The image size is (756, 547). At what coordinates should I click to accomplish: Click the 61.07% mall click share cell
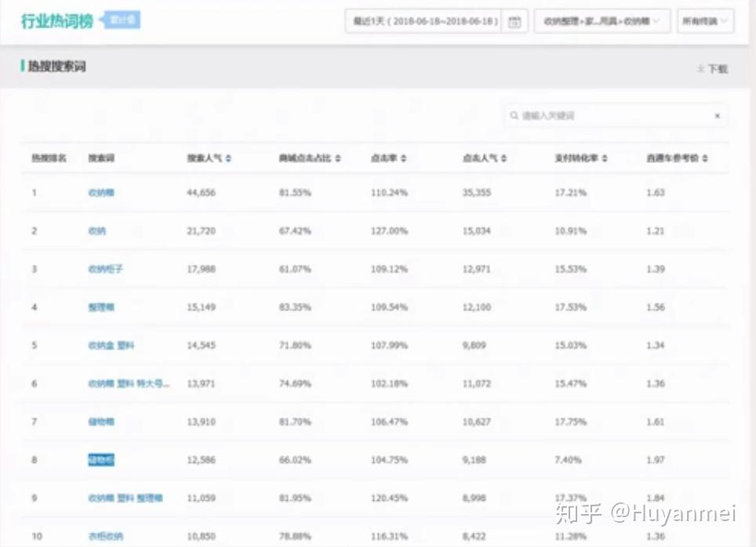click(295, 269)
